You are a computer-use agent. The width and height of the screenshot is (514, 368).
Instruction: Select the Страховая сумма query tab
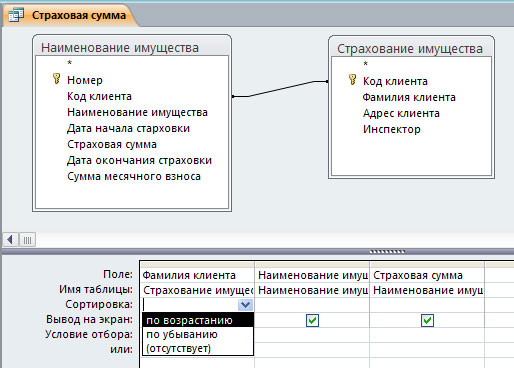tap(70, 15)
